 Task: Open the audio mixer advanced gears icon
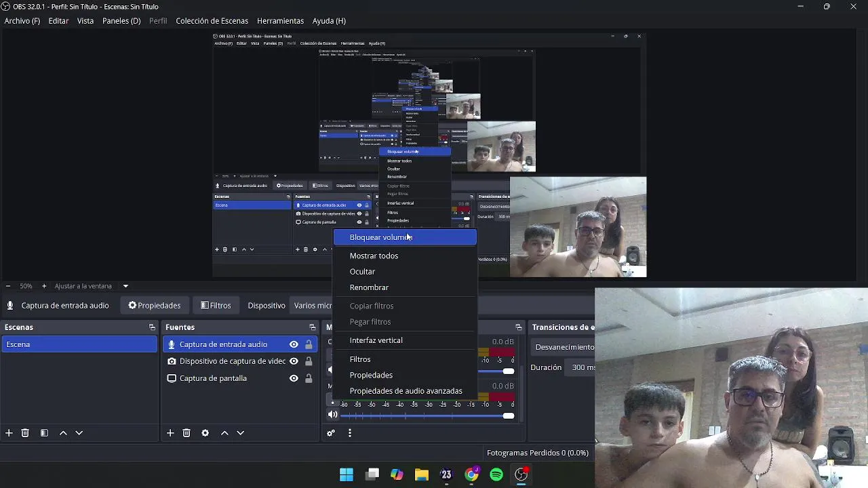(331, 433)
